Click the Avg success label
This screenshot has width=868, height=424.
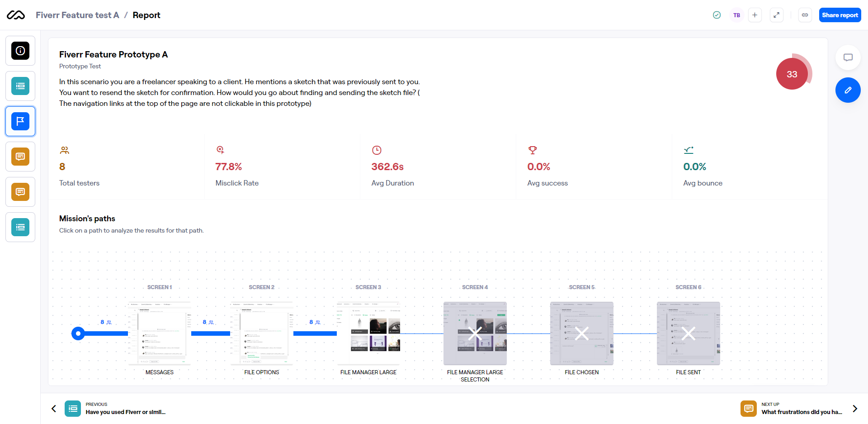click(x=547, y=183)
